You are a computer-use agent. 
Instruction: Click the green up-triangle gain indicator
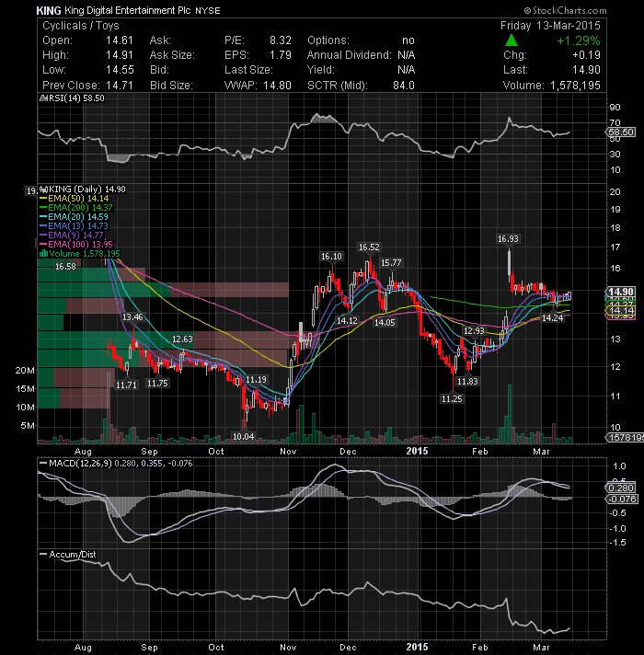tap(512, 40)
